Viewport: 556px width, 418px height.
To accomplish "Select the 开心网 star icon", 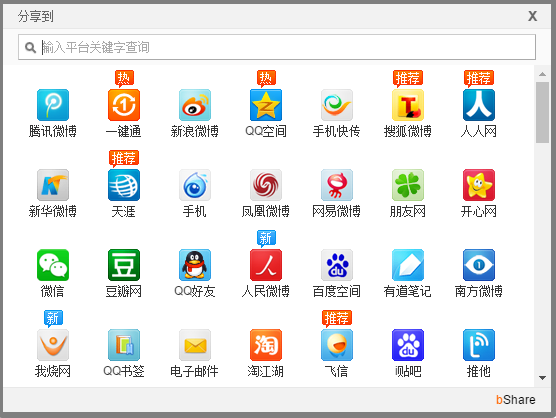I will pos(479,185).
